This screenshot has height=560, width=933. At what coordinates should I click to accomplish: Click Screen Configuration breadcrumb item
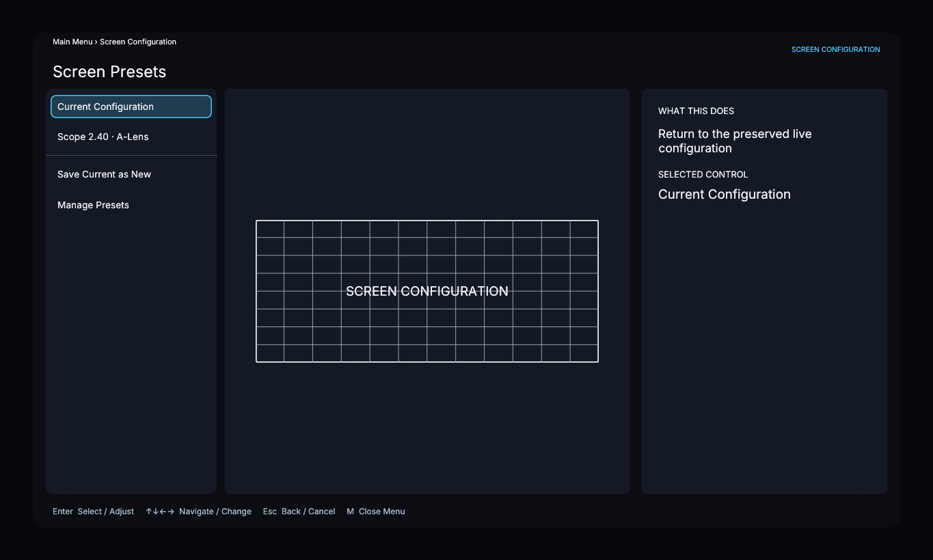point(138,42)
